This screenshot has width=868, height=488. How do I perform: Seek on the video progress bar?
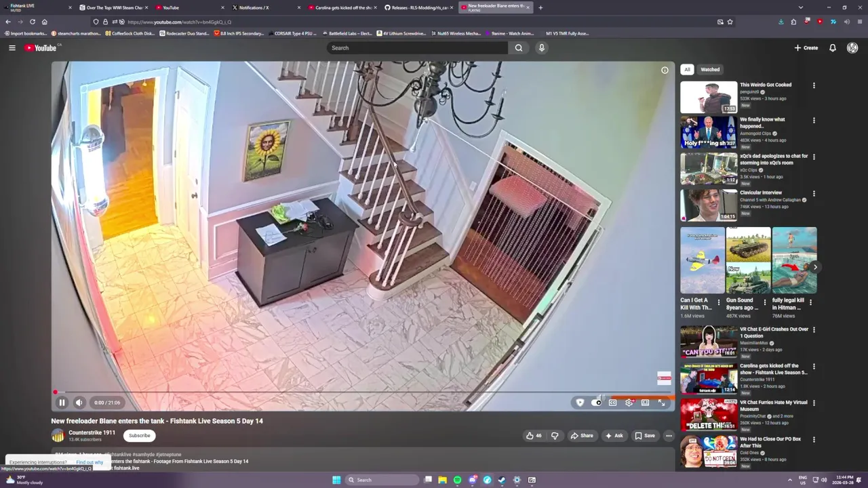[363, 392]
